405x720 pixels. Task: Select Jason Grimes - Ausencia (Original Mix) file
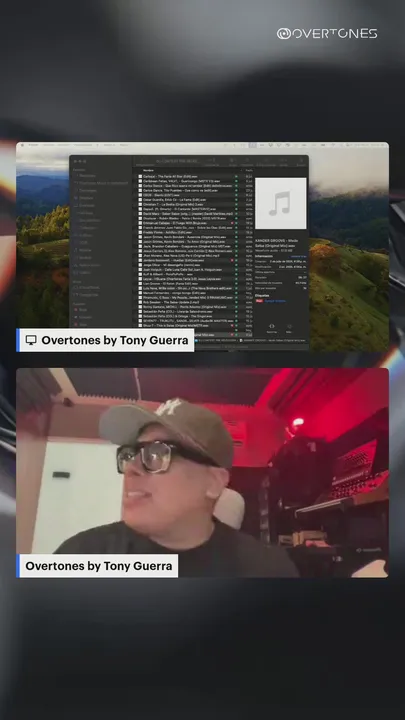click(195, 236)
